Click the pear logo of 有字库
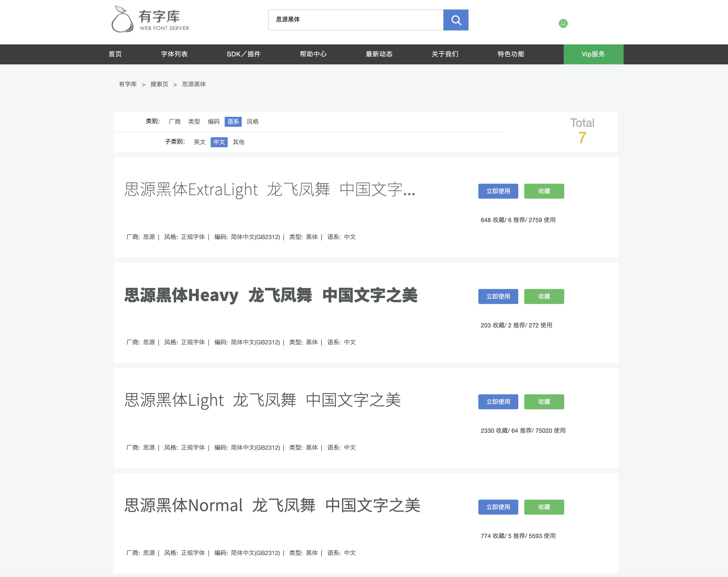Screen dimensions: 728x577 point(150,19)
